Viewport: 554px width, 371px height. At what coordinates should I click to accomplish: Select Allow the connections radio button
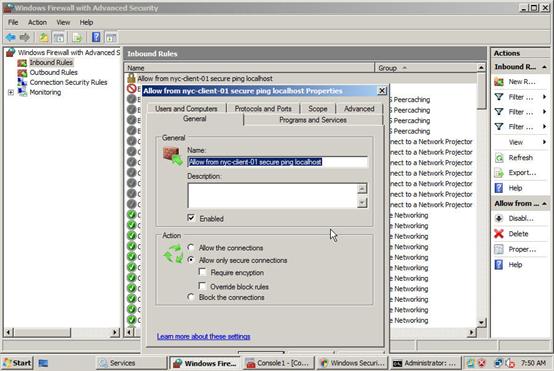pyautogui.click(x=191, y=247)
